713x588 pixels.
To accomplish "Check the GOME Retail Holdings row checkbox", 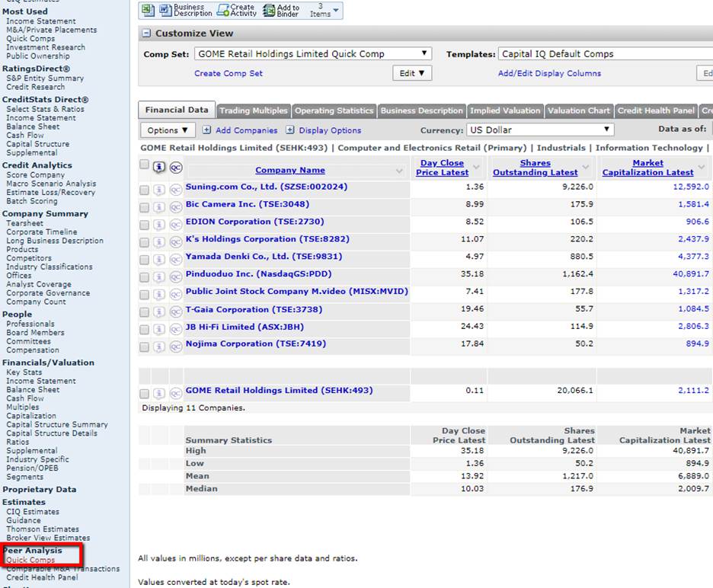I will pyautogui.click(x=144, y=394).
